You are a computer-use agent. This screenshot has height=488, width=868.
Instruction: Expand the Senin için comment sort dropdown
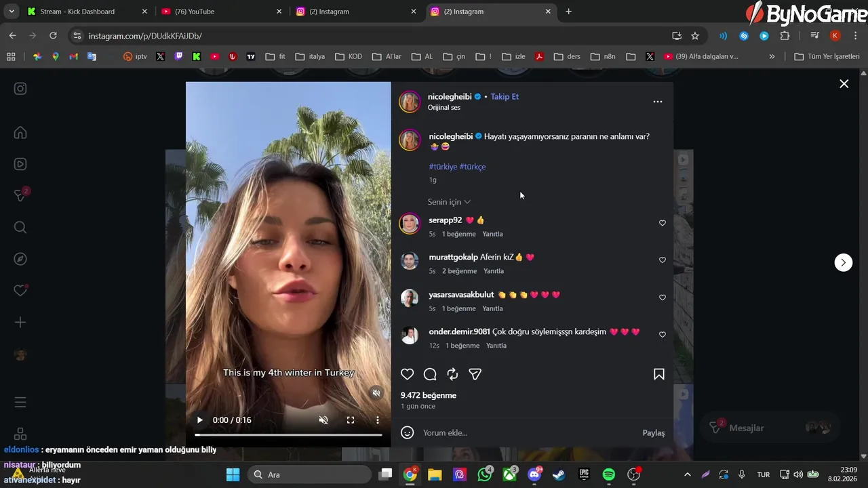click(449, 202)
